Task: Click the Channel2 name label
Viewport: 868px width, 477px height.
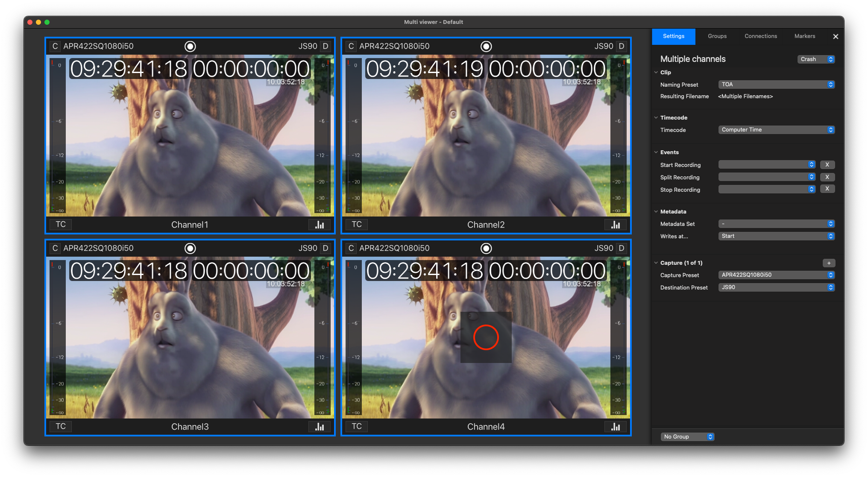Action: (x=486, y=225)
